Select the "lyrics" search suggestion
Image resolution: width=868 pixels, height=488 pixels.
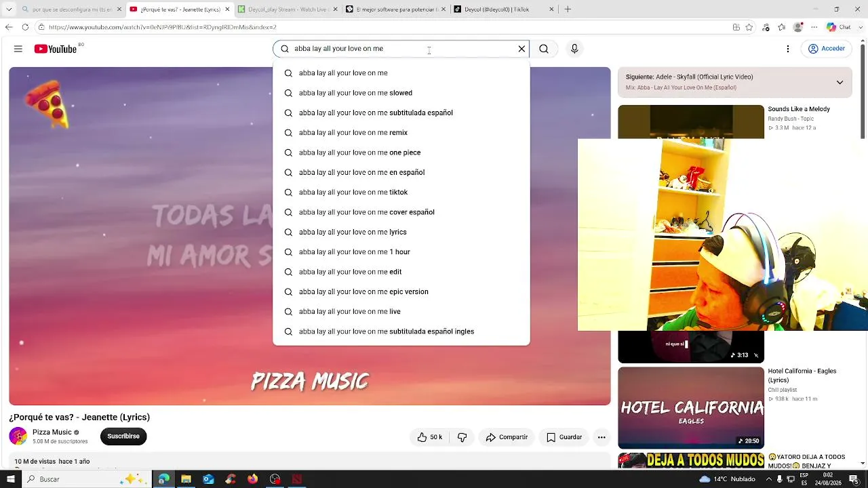pos(401,232)
